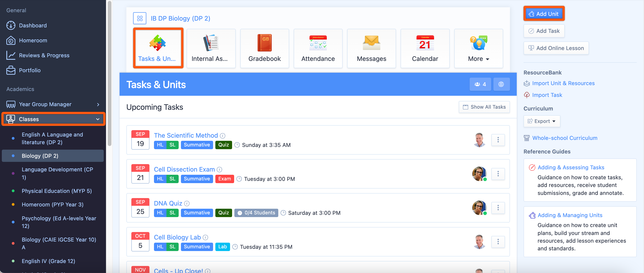Click the Show All Tasks button

[x=484, y=107]
